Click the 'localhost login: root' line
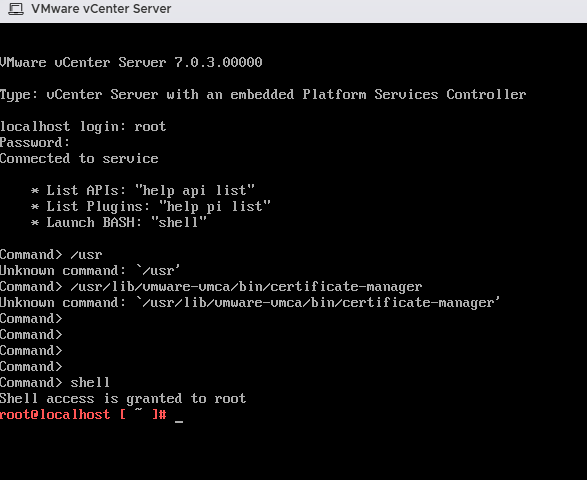 [83, 127]
